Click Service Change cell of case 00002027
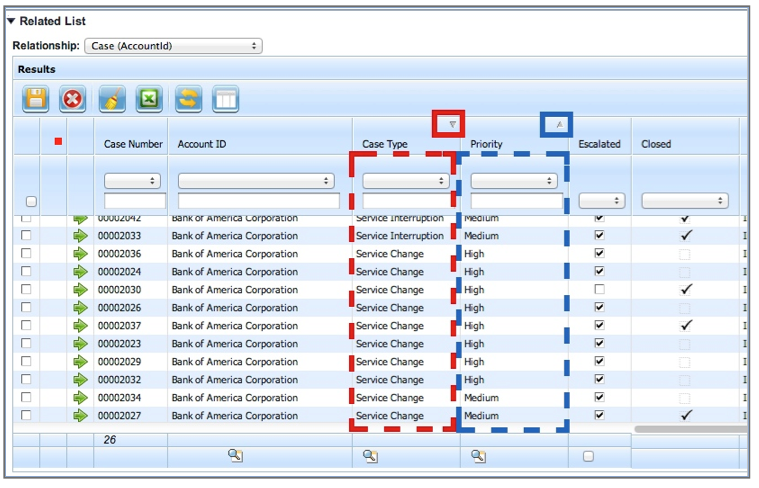759x488 pixels. point(390,415)
